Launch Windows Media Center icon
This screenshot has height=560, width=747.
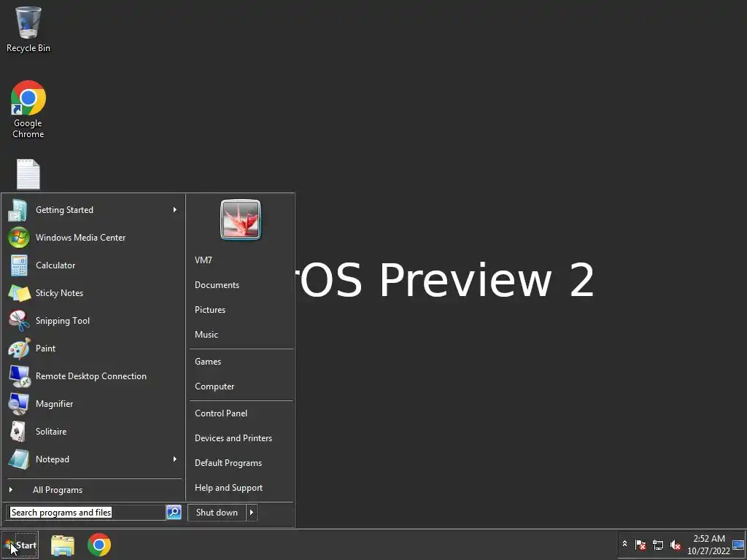tap(18, 238)
